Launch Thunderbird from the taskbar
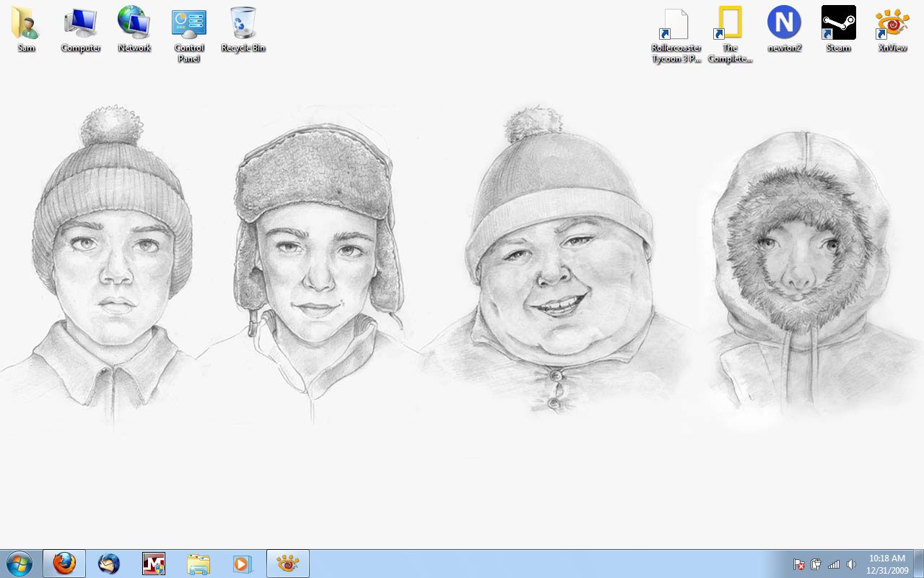 pyautogui.click(x=109, y=564)
